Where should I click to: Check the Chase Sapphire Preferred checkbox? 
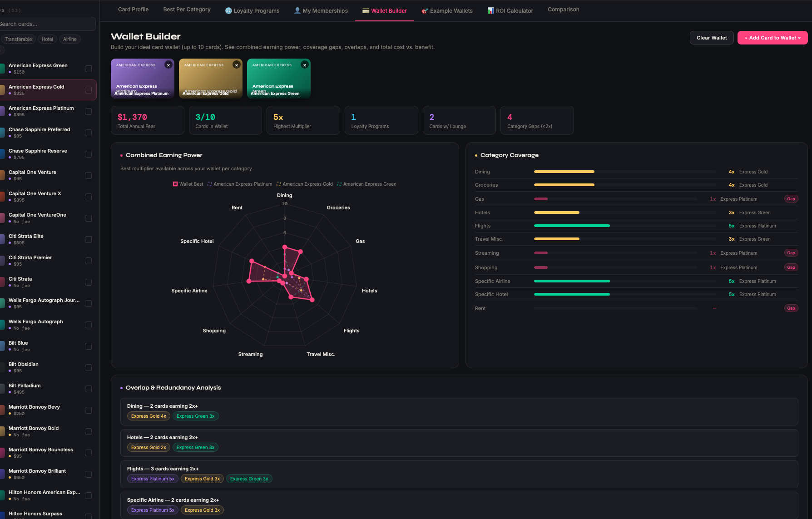tap(88, 133)
